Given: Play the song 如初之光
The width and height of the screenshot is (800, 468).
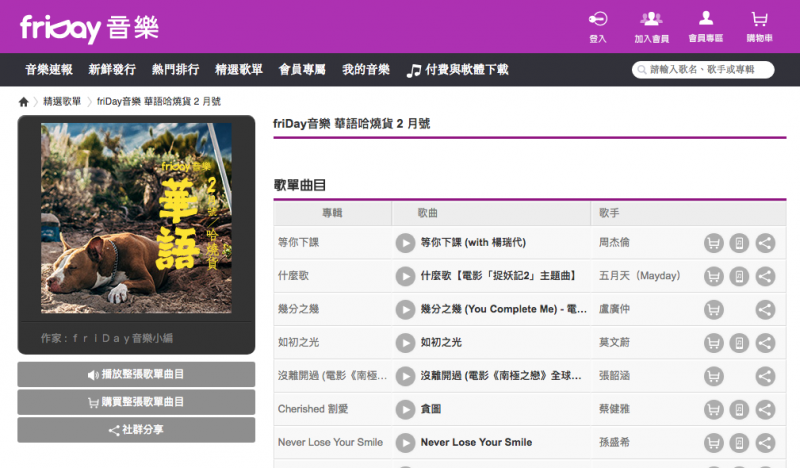Looking at the screenshot, I should (405, 343).
